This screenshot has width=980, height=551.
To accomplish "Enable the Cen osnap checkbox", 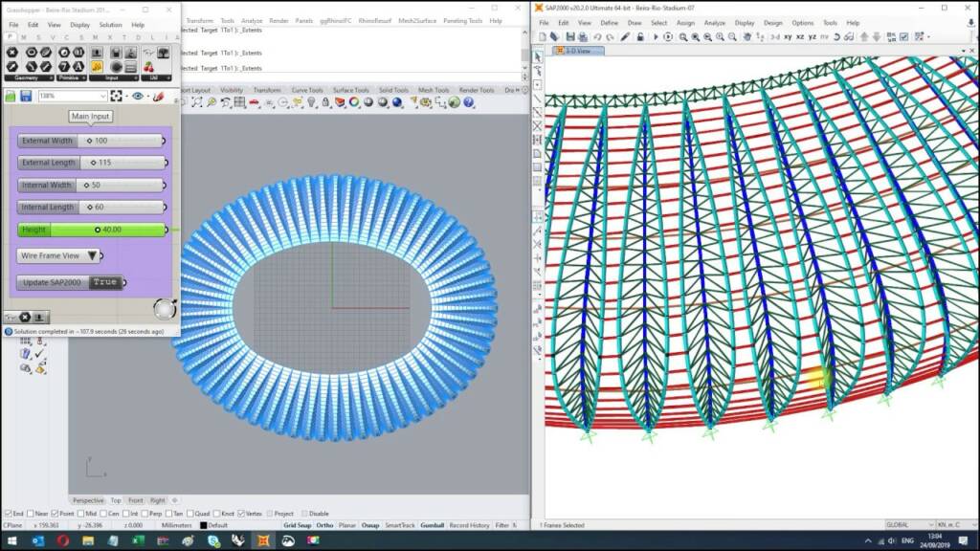I will [103, 514].
